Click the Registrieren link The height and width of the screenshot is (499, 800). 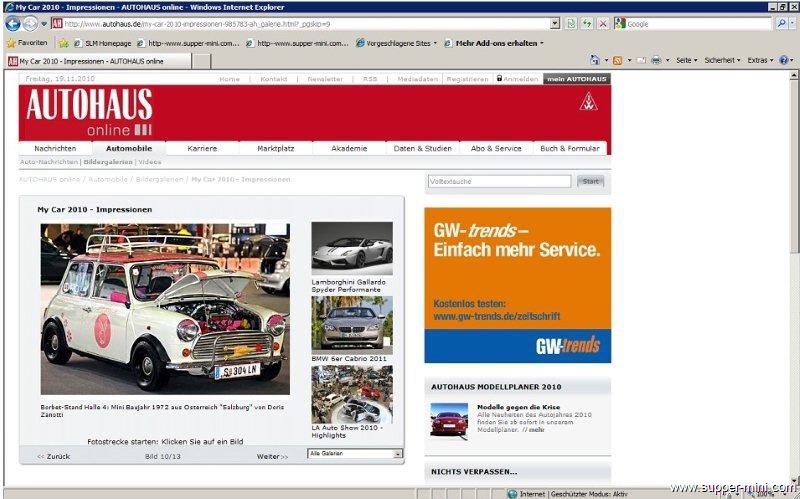(x=467, y=79)
